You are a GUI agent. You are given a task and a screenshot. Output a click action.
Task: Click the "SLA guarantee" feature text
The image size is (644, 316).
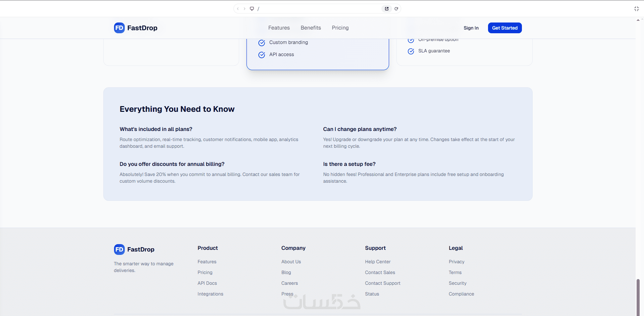(x=434, y=51)
